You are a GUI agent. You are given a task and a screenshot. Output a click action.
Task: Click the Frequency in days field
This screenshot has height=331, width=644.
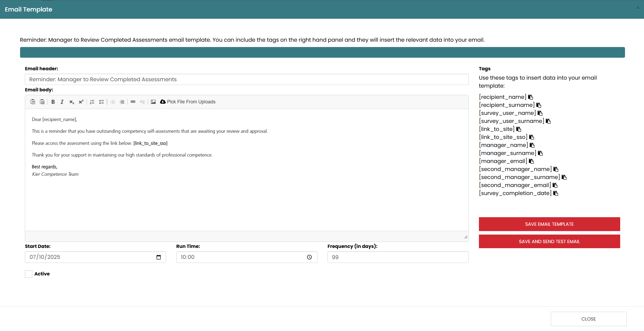click(398, 257)
